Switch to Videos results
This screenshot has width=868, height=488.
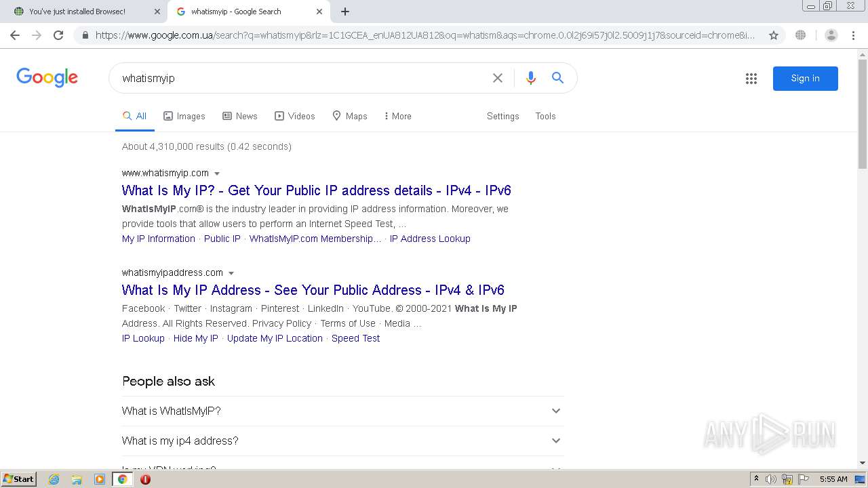(295, 116)
